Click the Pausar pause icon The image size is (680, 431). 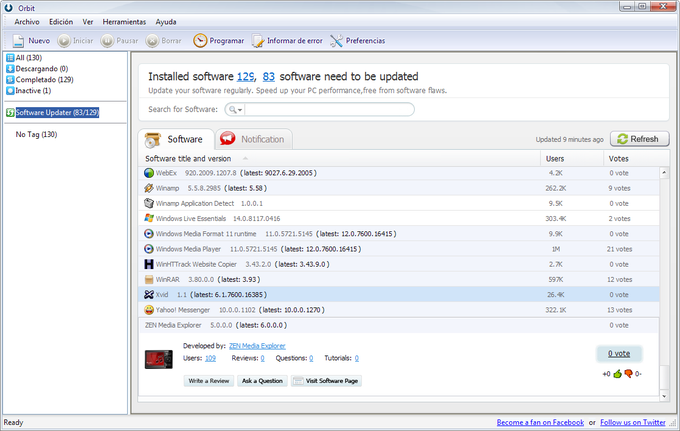tap(107, 41)
